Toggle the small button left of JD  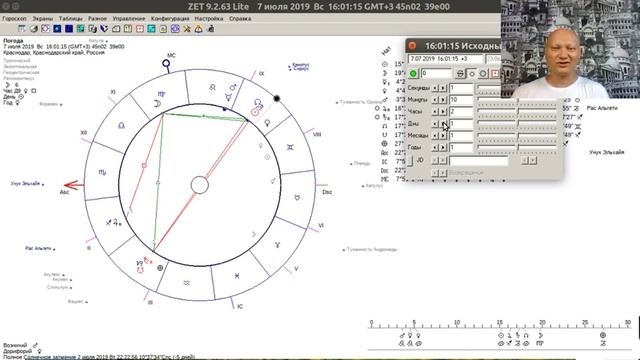coord(410,160)
